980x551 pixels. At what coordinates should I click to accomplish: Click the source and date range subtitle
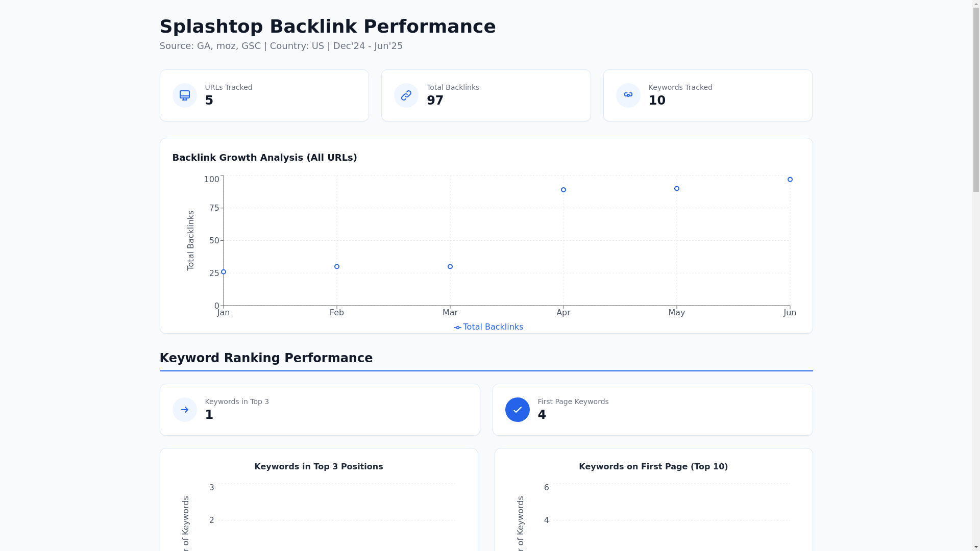click(x=281, y=46)
